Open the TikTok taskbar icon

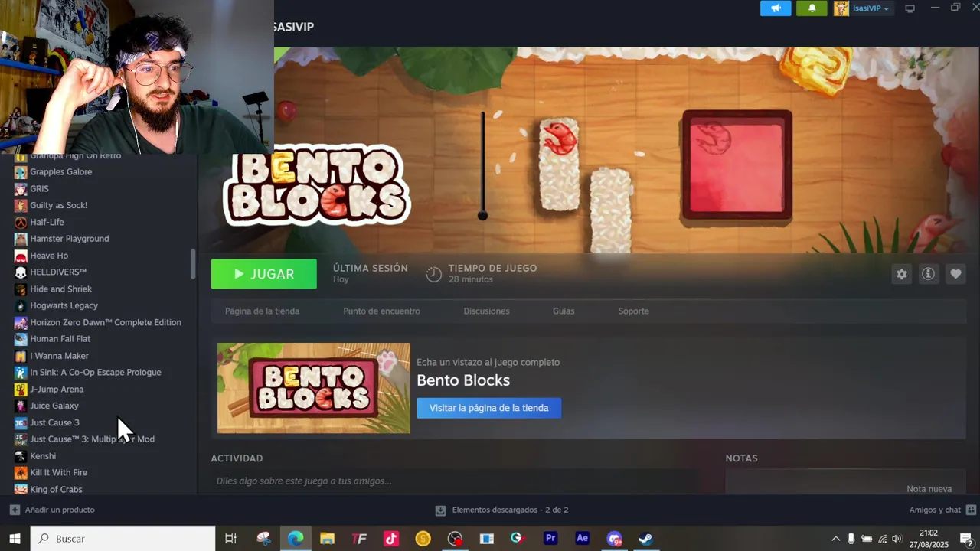[x=391, y=539]
